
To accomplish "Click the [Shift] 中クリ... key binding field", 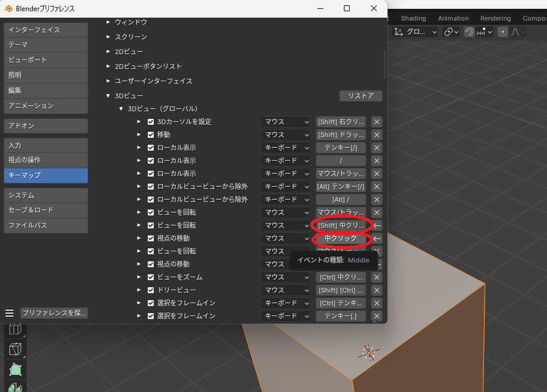I will [341, 225].
